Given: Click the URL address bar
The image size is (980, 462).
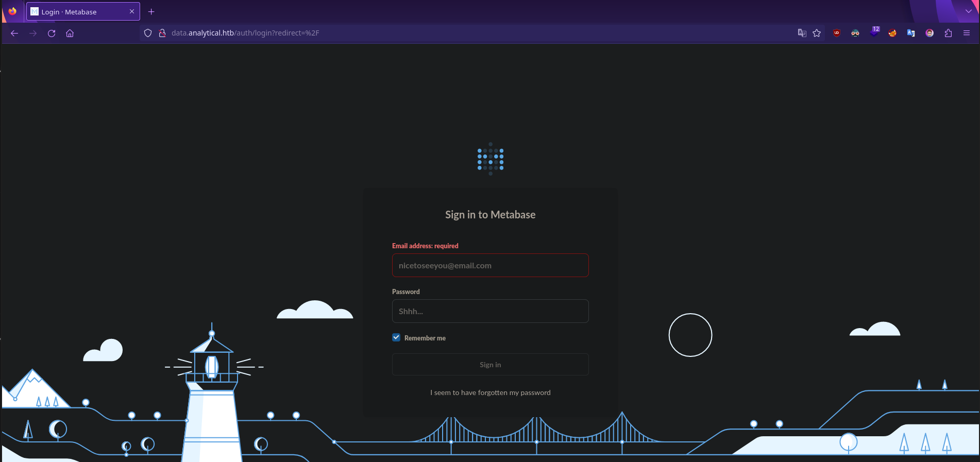Looking at the screenshot, I should coord(464,33).
